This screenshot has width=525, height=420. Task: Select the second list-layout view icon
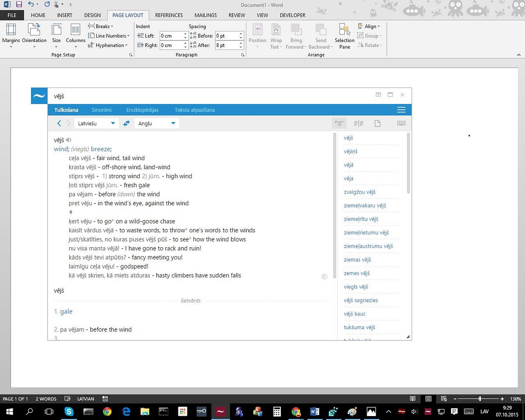coord(359,123)
